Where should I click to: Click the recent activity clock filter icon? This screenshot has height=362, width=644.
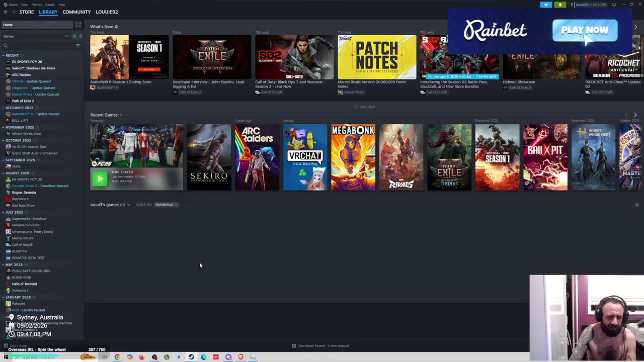[74, 36]
